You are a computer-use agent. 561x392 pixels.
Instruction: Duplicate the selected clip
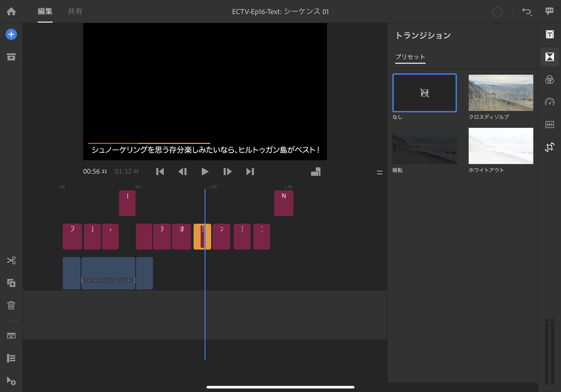pyautogui.click(x=11, y=283)
